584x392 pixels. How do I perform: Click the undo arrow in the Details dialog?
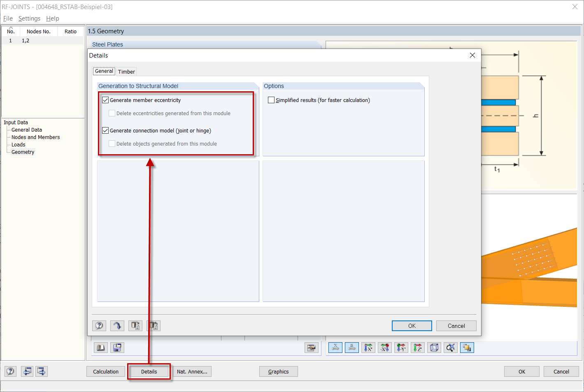[117, 325]
